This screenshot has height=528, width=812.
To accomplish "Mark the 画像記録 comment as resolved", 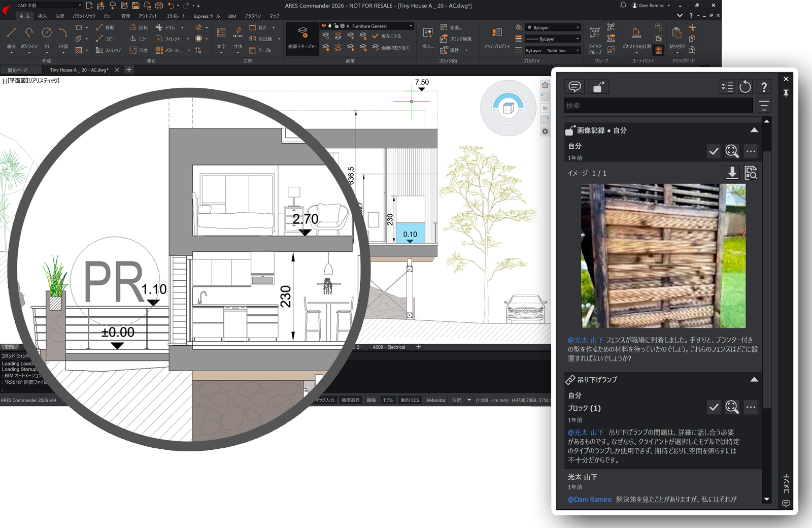I will click(x=714, y=151).
